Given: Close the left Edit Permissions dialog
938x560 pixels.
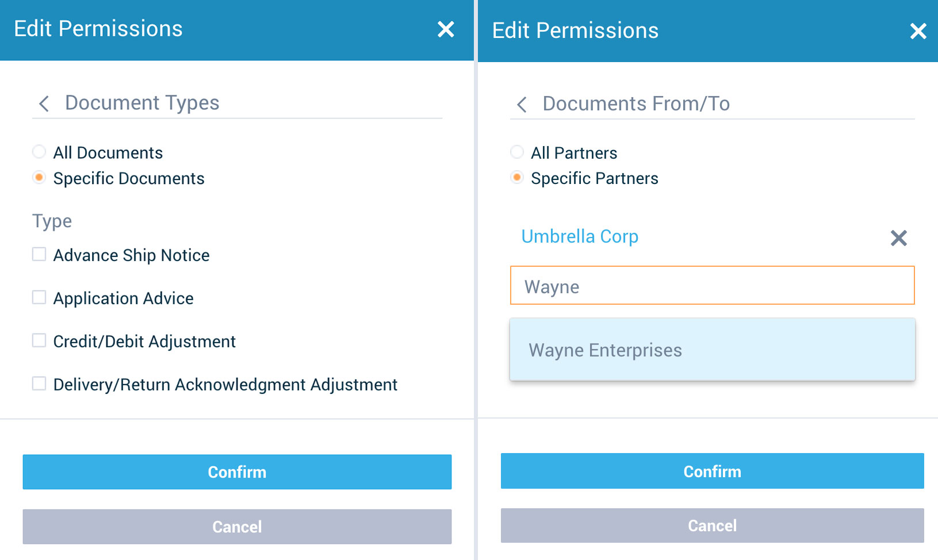Looking at the screenshot, I should point(446,29).
